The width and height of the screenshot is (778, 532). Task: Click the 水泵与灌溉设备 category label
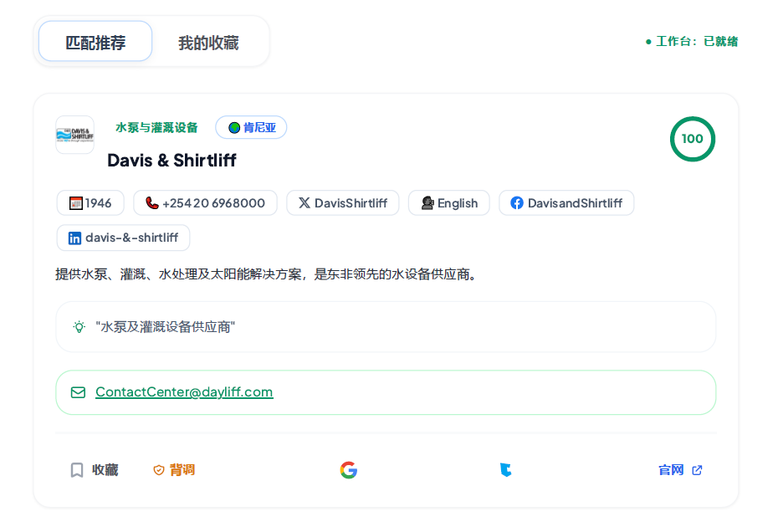pyautogui.click(x=156, y=127)
